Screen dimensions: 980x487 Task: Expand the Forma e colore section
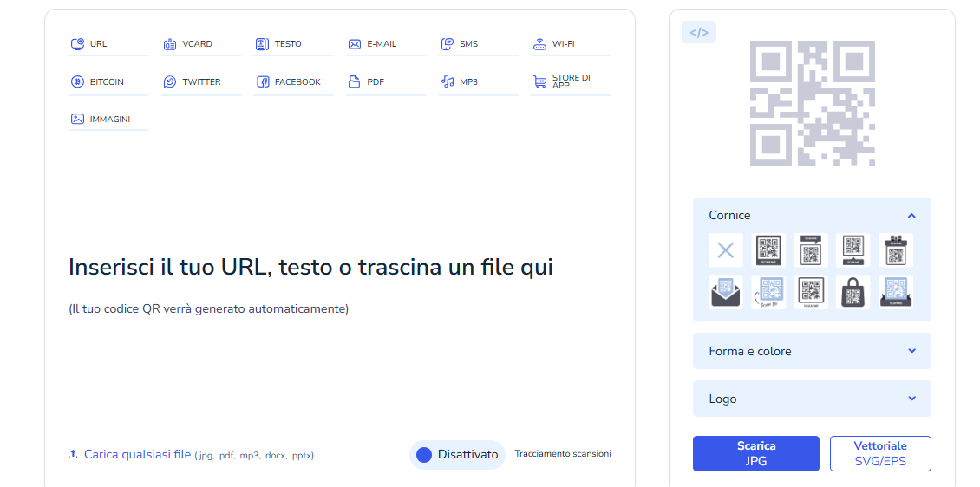(812, 351)
